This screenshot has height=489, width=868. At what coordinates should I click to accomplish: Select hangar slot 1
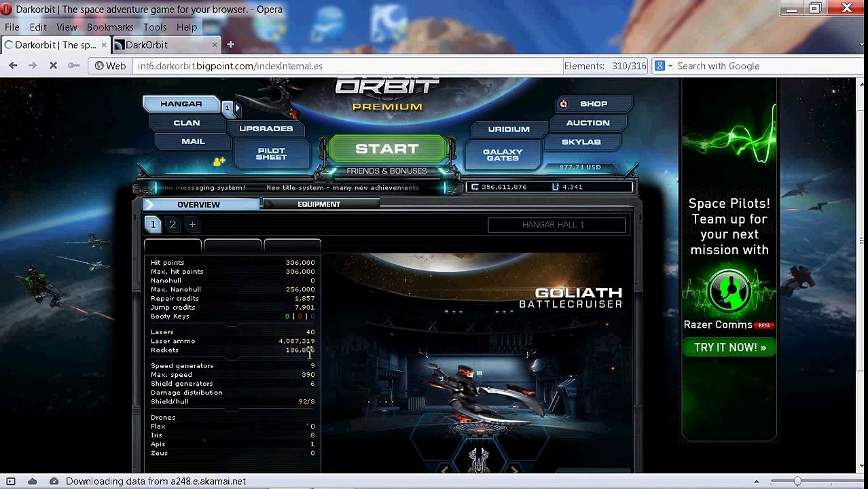pyautogui.click(x=153, y=224)
